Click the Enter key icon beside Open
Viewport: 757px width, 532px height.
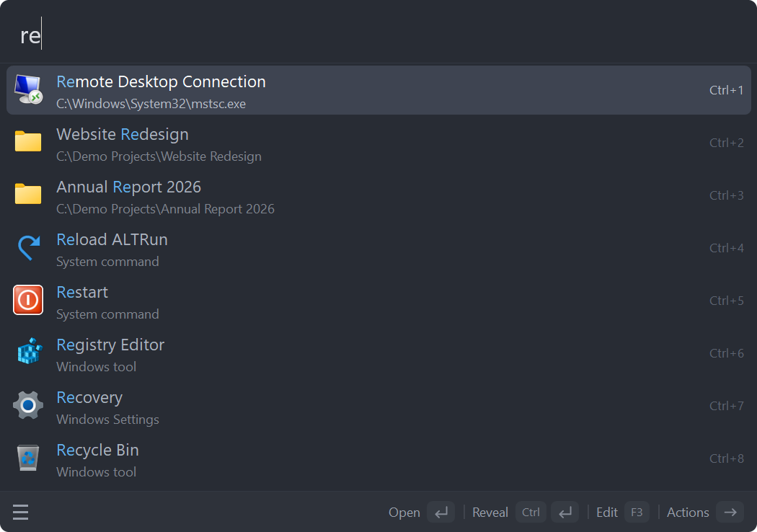[x=441, y=513]
